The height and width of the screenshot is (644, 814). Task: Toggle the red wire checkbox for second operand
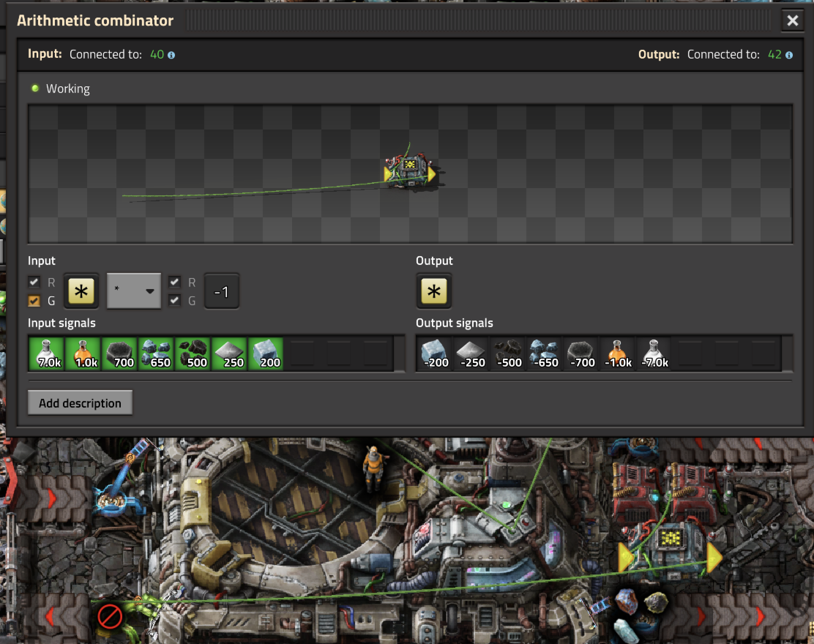(174, 282)
